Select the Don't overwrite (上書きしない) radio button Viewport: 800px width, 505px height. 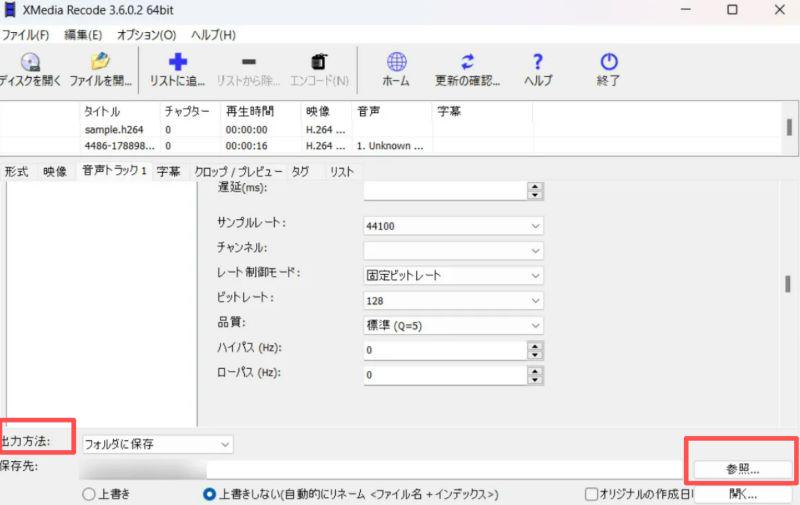(x=209, y=494)
